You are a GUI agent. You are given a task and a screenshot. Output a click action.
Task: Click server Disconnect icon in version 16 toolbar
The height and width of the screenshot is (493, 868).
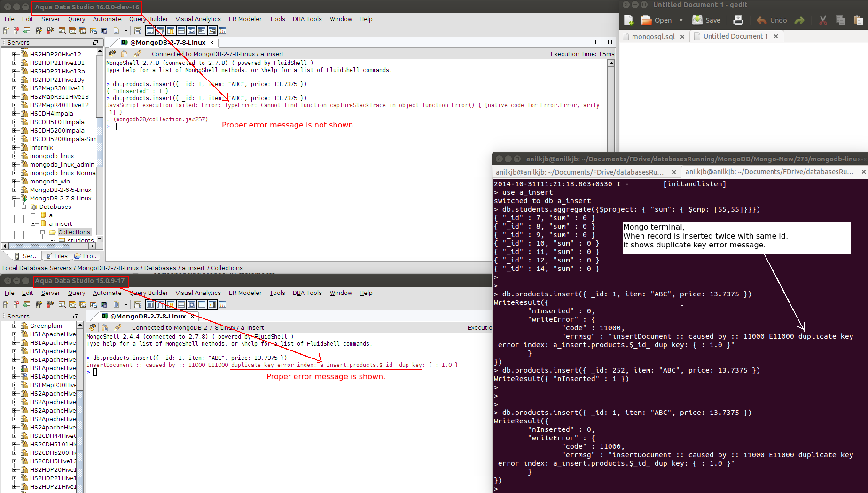[50, 31]
